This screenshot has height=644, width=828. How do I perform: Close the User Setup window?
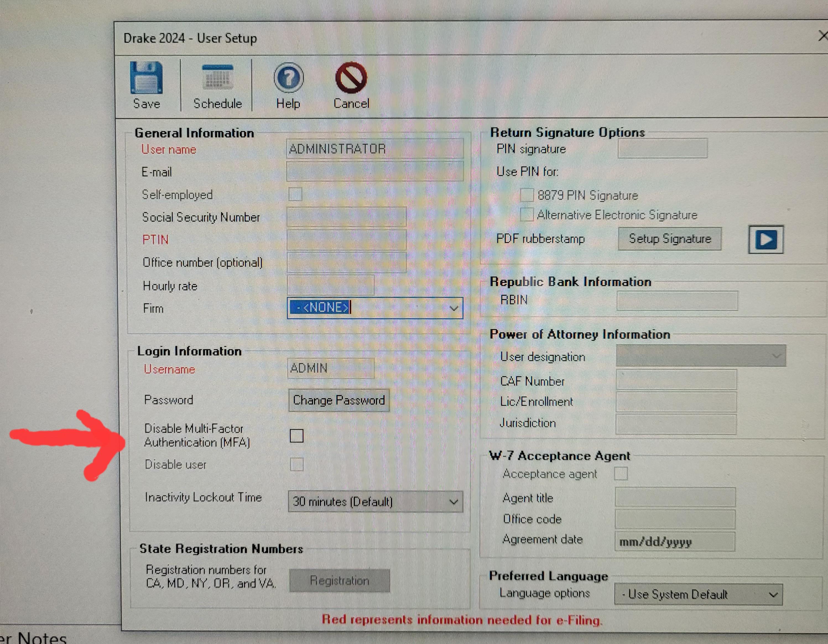tap(823, 36)
